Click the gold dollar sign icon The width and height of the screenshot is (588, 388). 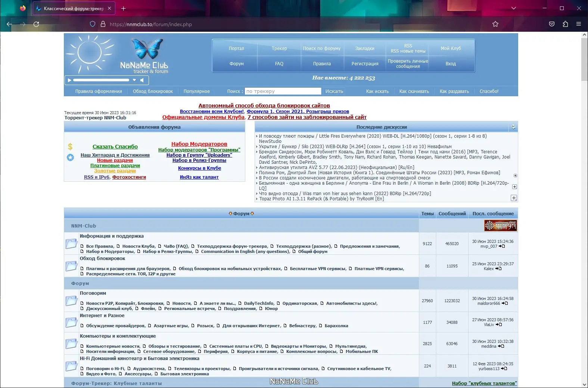(x=70, y=147)
